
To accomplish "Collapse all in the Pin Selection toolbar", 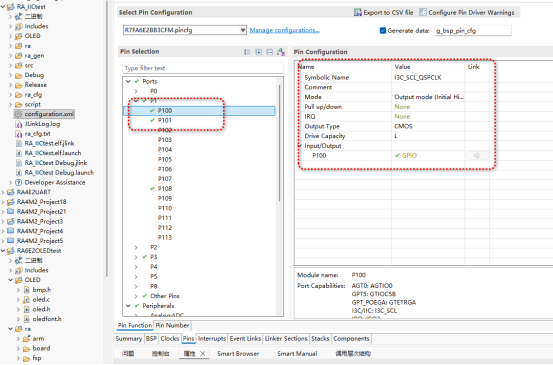I will 270,52.
